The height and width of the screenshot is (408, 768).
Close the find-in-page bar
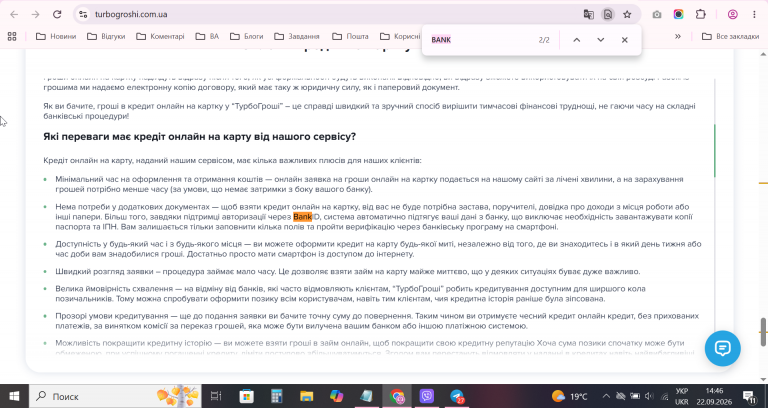pos(624,40)
